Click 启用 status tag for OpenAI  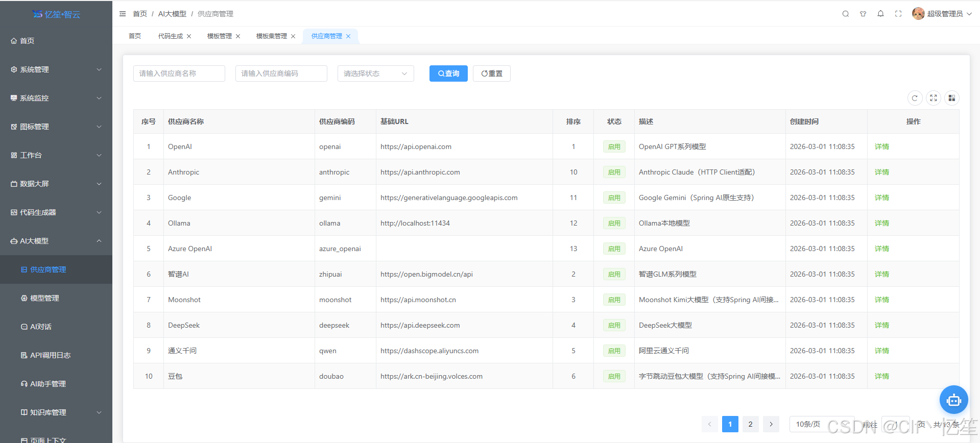tap(614, 146)
